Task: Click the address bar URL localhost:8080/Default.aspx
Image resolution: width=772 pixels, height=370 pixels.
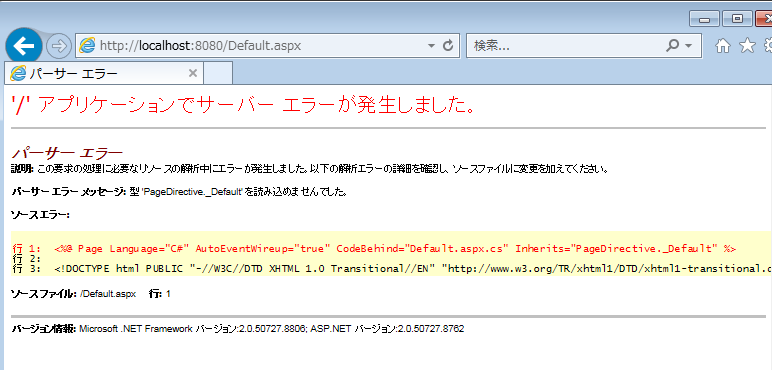Action: [200, 46]
